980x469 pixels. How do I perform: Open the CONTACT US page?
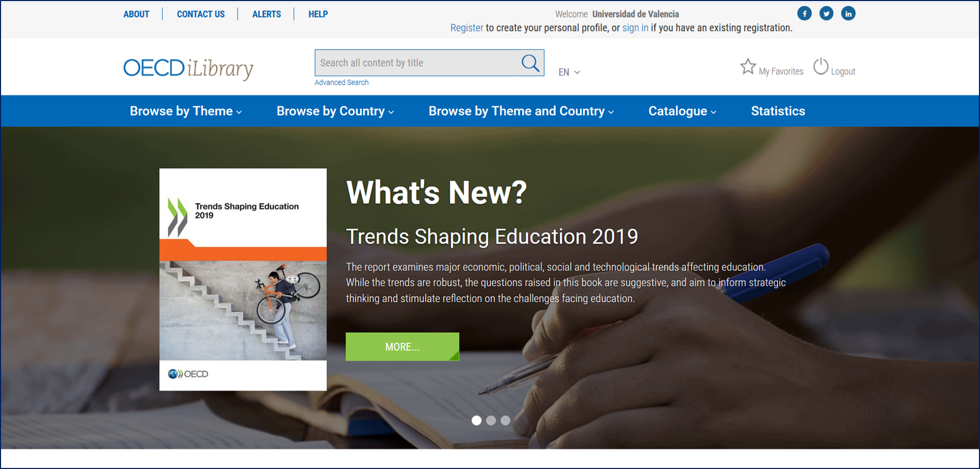tap(201, 14)
